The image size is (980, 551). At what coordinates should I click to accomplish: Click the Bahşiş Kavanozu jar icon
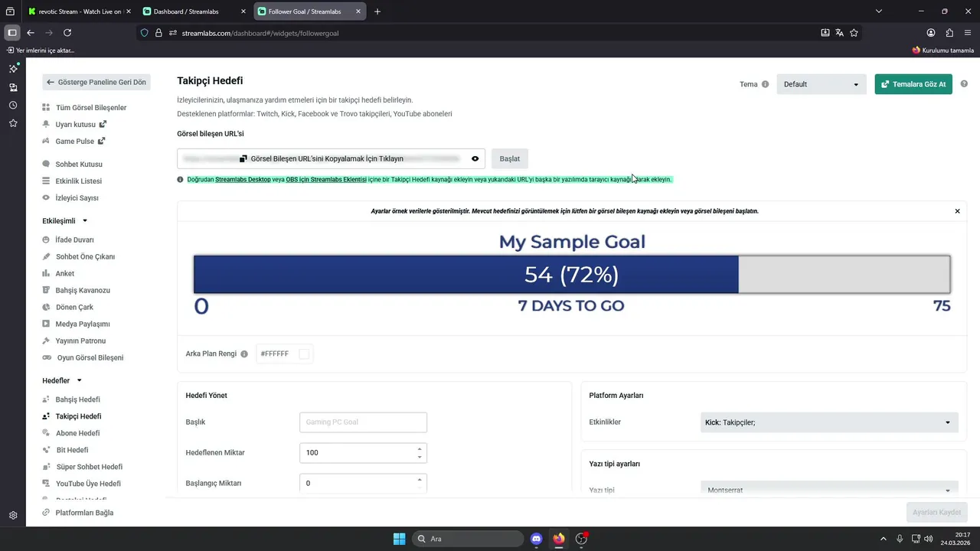(x=46, y=290)
